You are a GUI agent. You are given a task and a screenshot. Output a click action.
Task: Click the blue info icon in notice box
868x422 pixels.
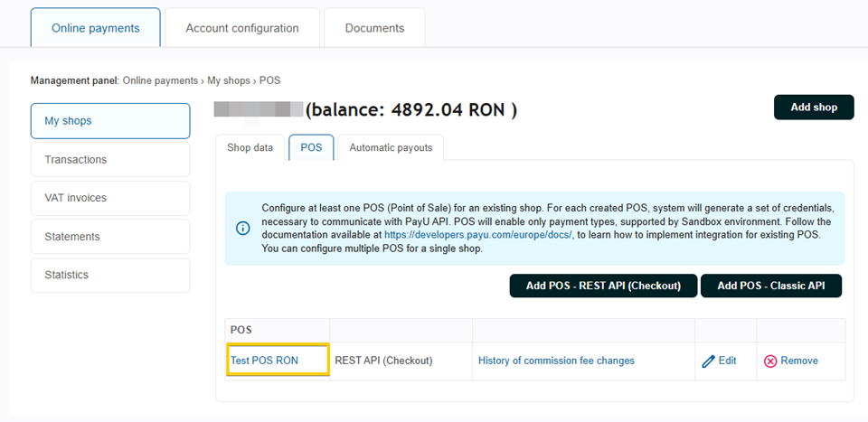242,228
